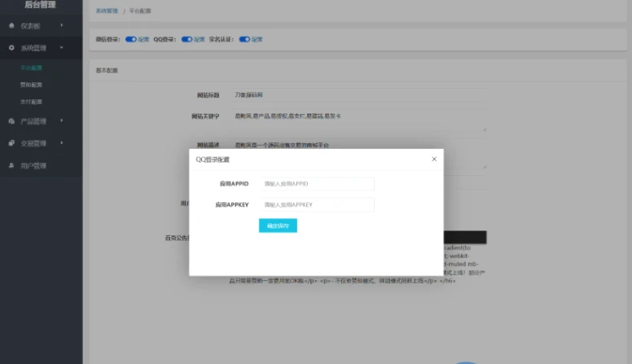Viewport: 632px width, 364px height.
Task: Click the 网站标题 input field
Action: [358, 95]
